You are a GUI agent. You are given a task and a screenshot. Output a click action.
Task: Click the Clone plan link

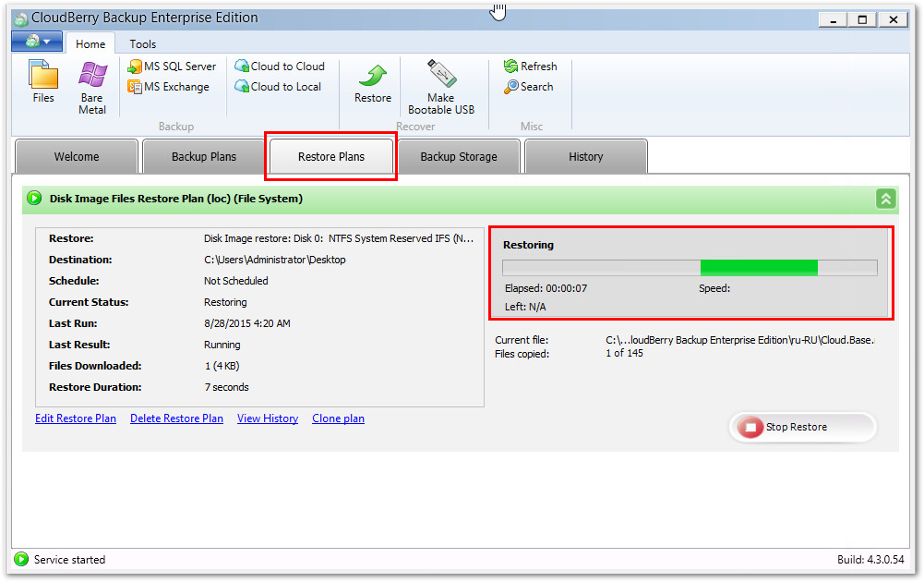(338, 418)
